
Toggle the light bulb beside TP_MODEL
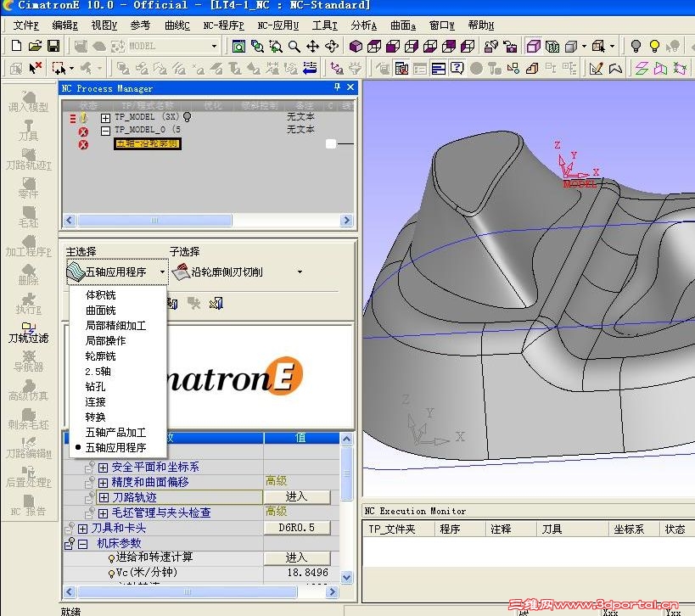pos(187,117)
